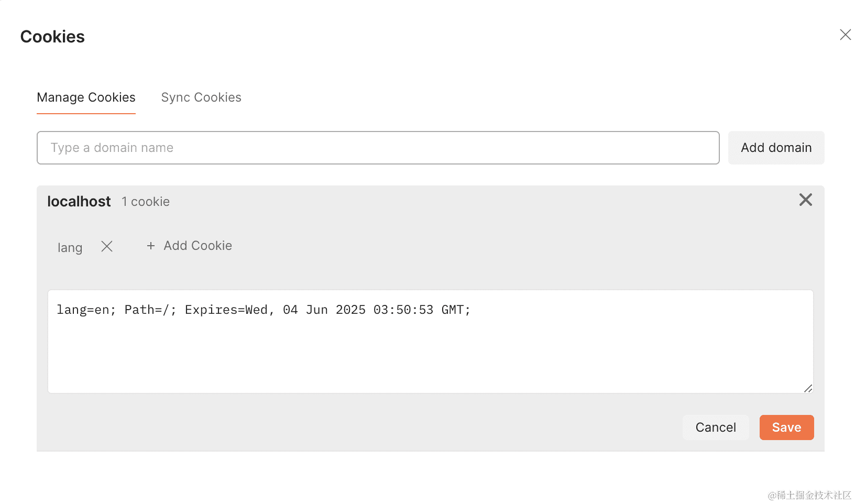Remove the localhost domain with its X icon
This screenshot has height=504, width=855.
(x=805, y=200)
